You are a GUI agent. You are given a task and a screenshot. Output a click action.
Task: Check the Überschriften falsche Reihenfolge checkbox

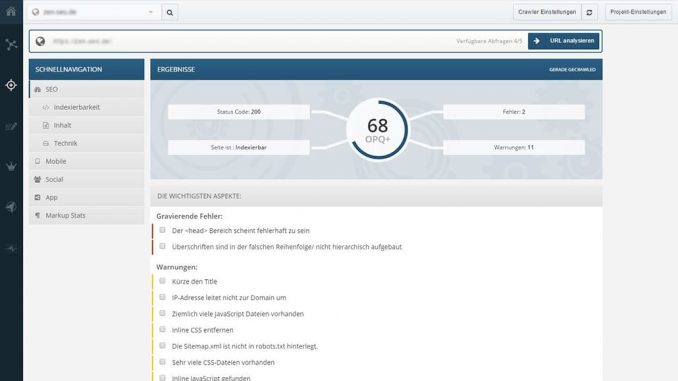(162, 246)
